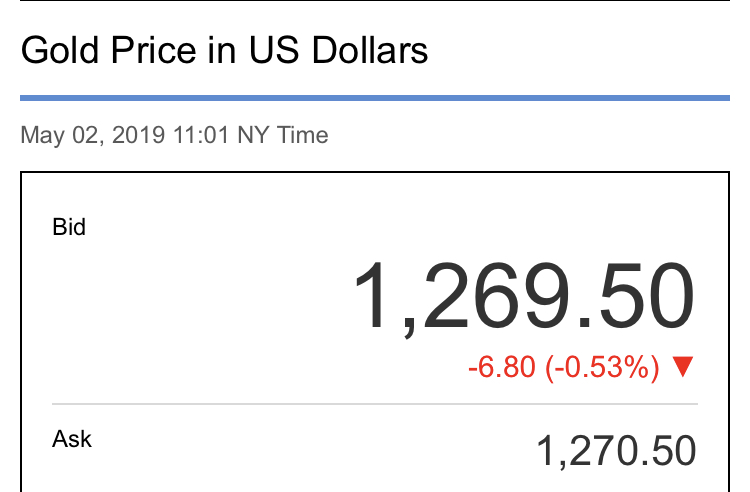The image size is (750, 492).
Task: Click the 11:01 time value
Action: (x=201, y=135)
